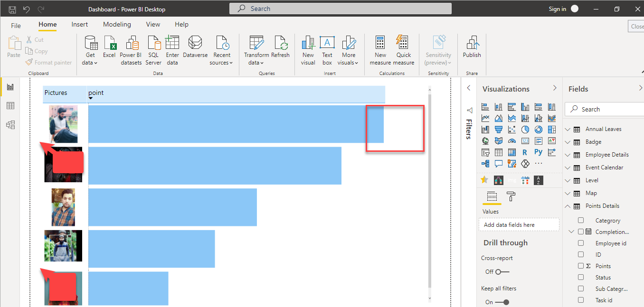
Task: Switch to Data view in left sidebar
Action: [x=10, y=106]
